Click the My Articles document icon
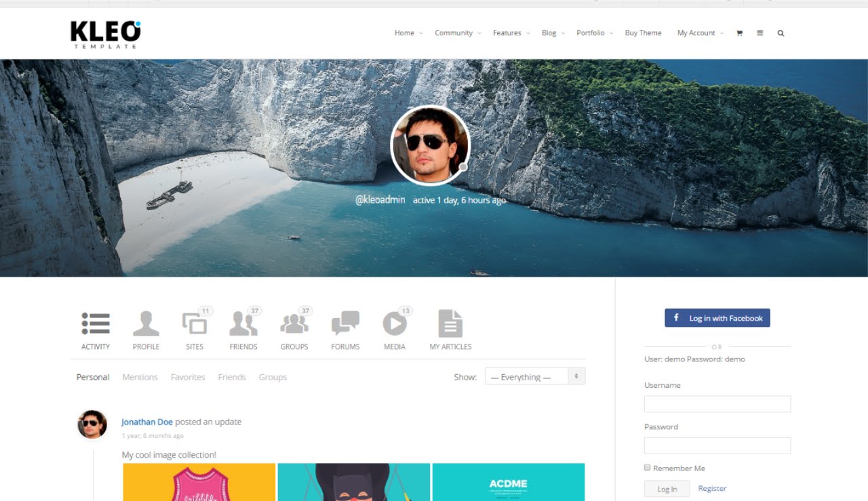Image resolution: width=868 pixels, height=501 pixels. click(450, 325)
